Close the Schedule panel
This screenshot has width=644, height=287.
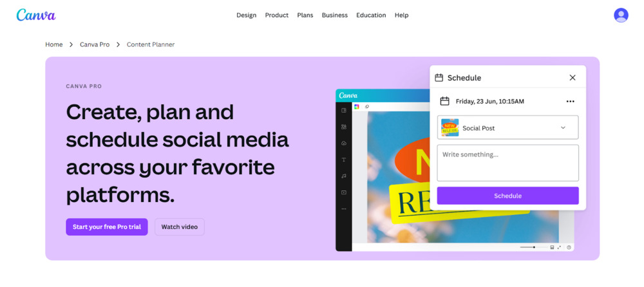click(573, 78)
